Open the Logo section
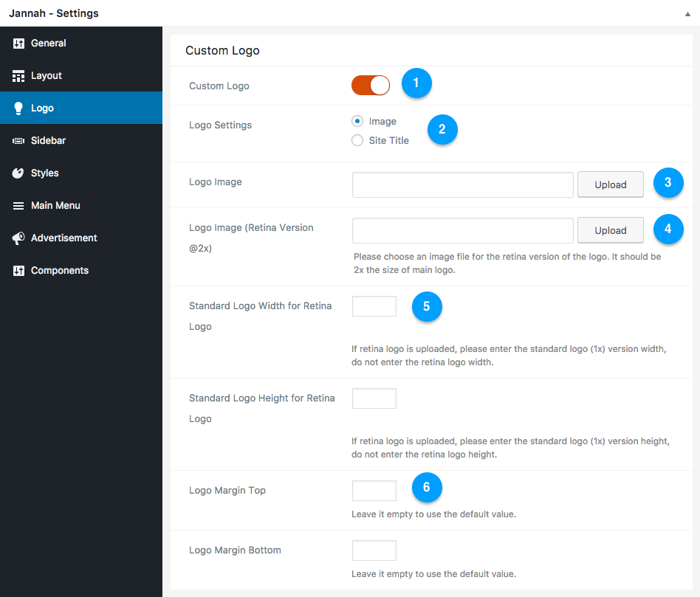This screenshot has width=700, height=597. 81,108
